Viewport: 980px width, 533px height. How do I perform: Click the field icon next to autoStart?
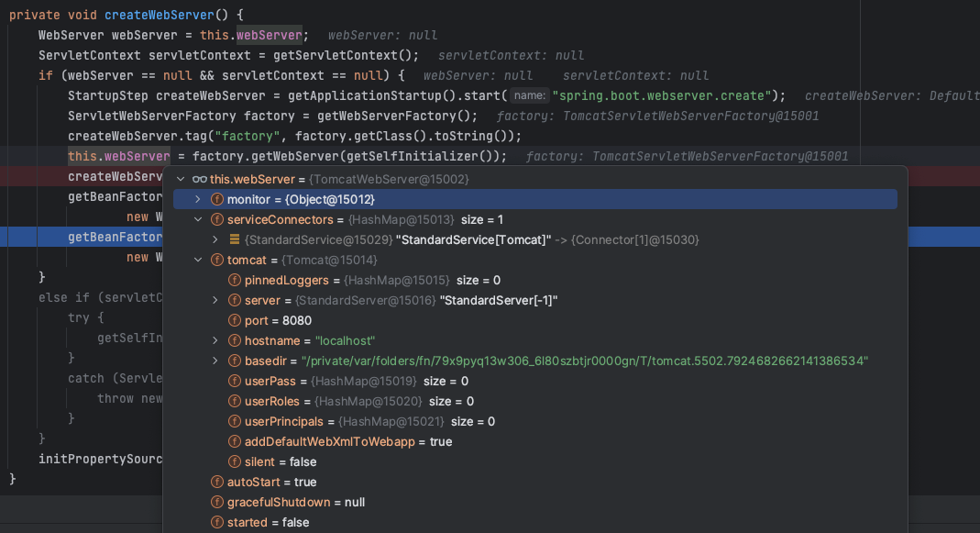click(x=217, y=482)
